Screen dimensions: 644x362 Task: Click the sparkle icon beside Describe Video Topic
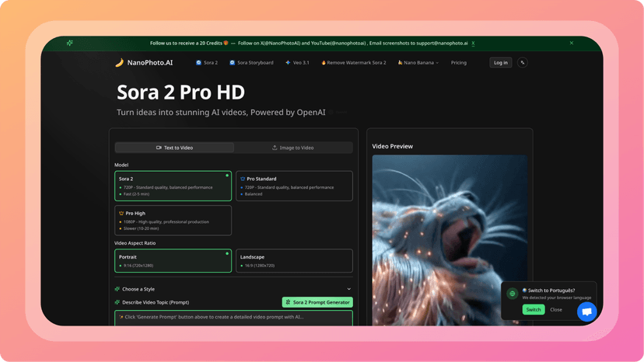117,302
